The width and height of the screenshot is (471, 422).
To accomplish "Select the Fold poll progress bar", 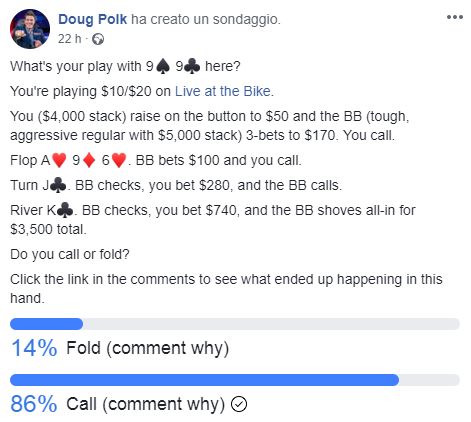I will 235,324.
